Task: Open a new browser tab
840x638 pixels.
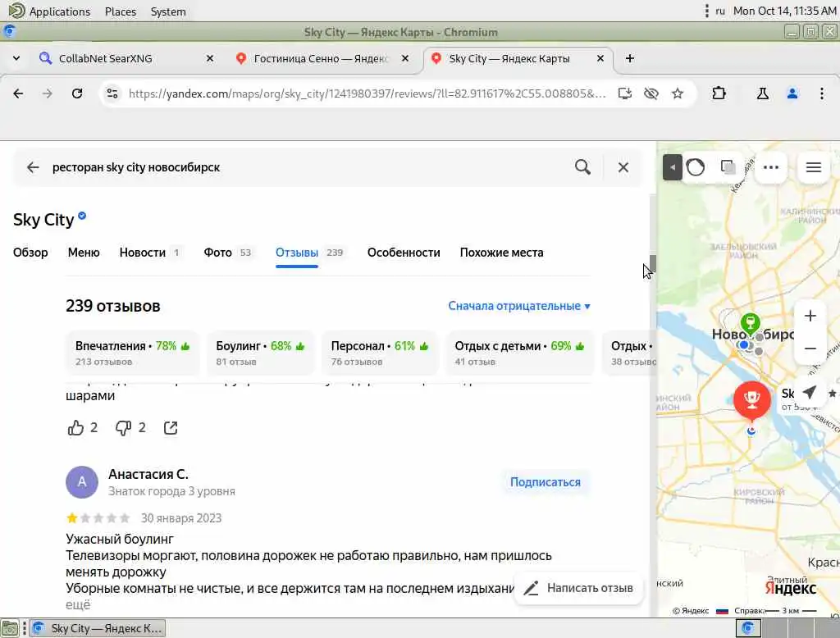Action: (630, 58)
